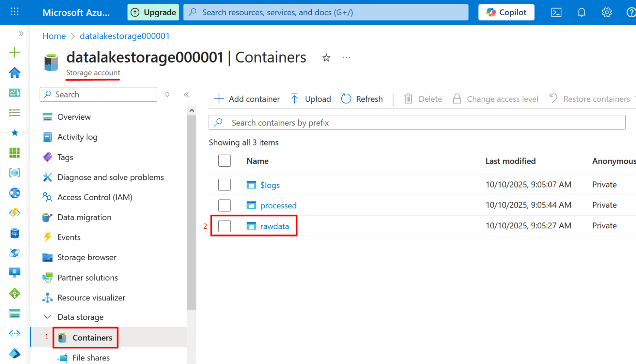The image size is (636, 364).
Task: Click the Add container button
Action: pos(247,99)
